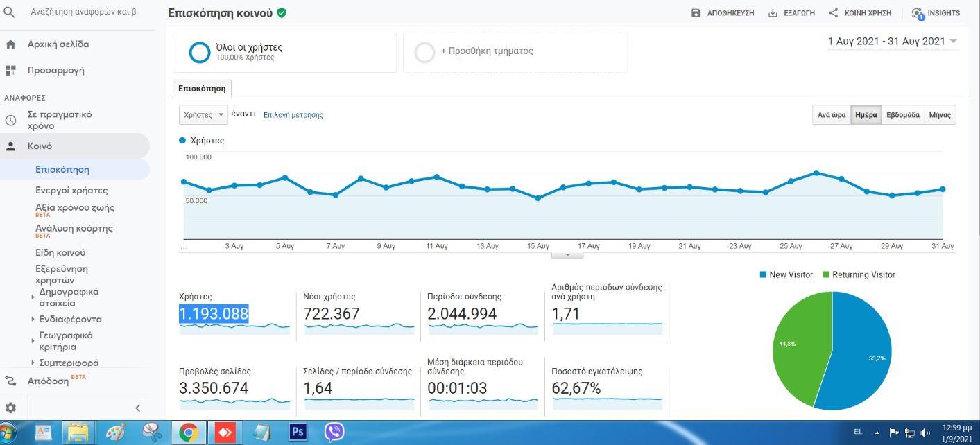Open the date range picker dropdown
980x445 pixels.
tap(892, 42)
